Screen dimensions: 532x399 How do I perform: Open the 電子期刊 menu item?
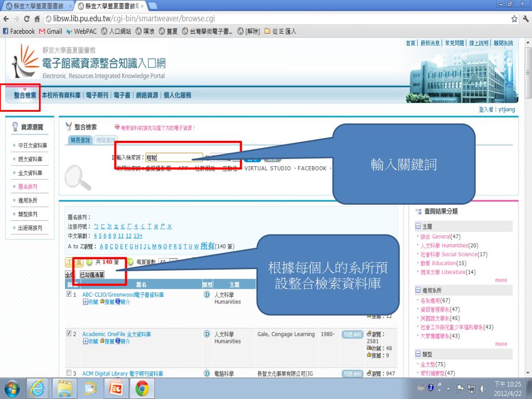click(97, 95)
